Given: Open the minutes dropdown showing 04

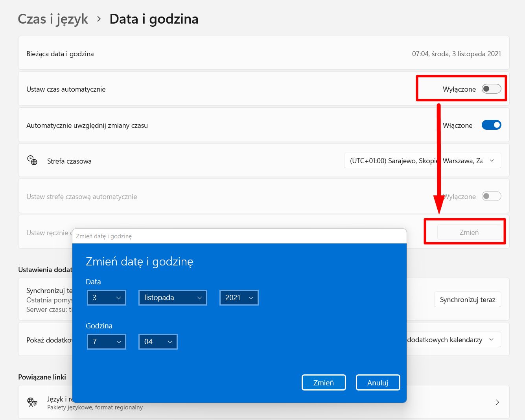Looking at the screenshot, I should click(158, 342).
